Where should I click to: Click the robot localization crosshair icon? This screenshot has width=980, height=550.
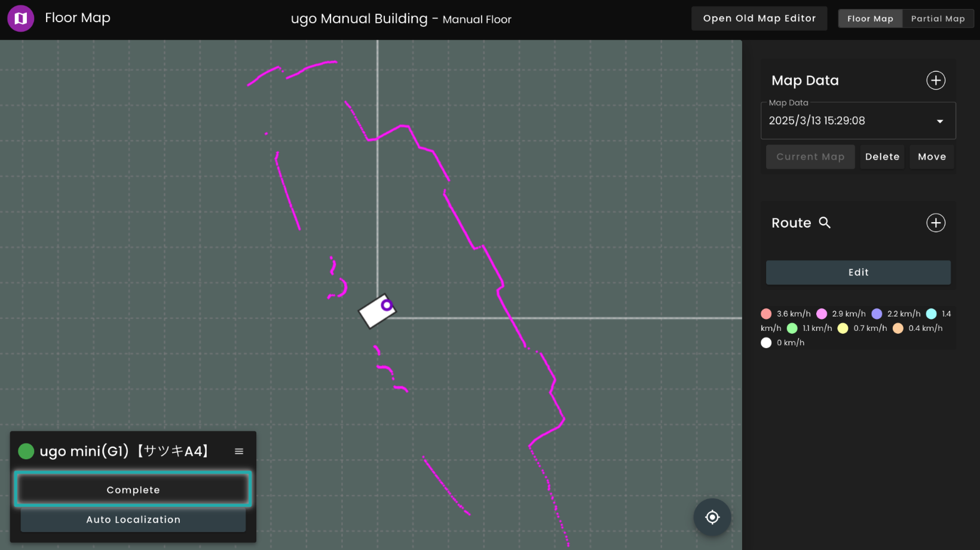712,517
